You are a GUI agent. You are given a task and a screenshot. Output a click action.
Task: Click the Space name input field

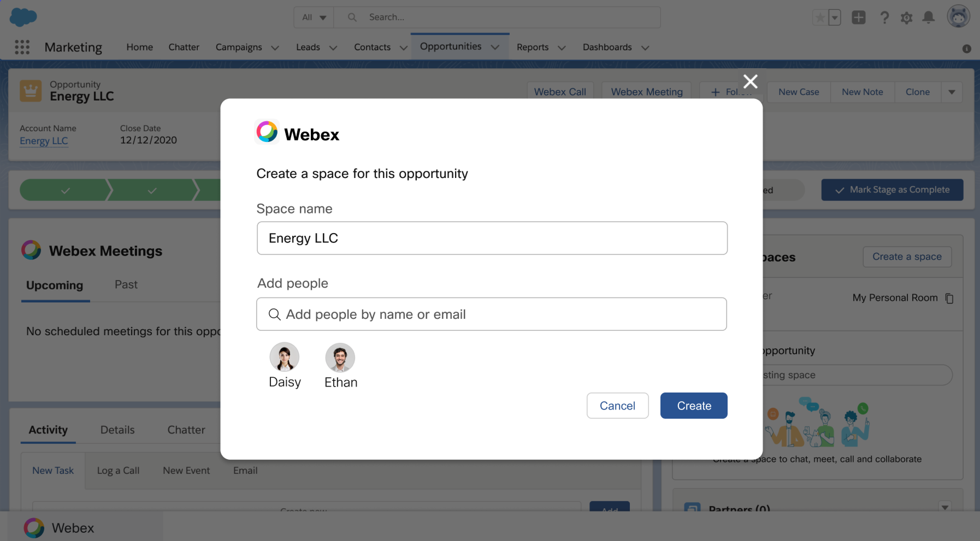492,238
